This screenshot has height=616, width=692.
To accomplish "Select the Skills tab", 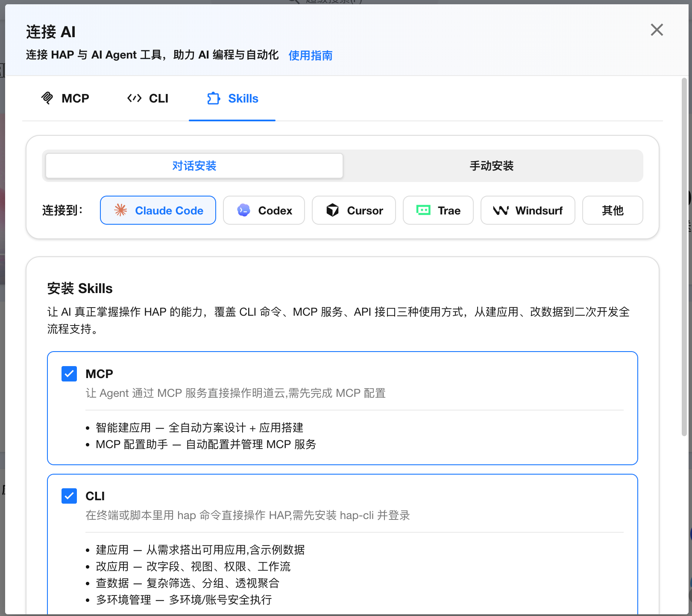I will point(232,99).
